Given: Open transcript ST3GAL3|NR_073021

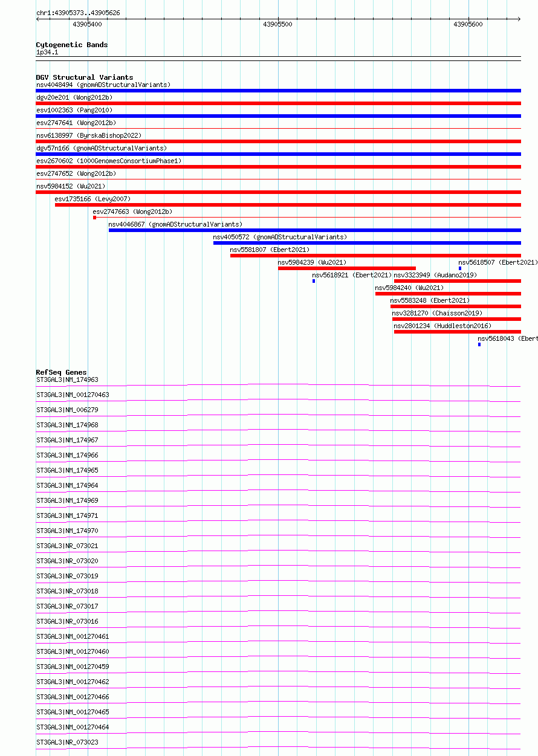Looking at the screenshot, I should coord(67,546).
